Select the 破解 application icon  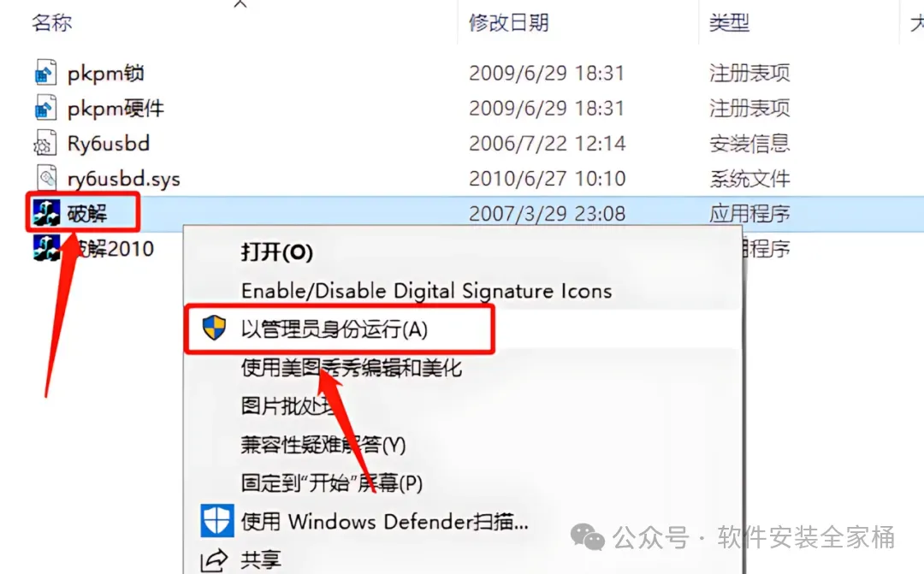(46, 213)
